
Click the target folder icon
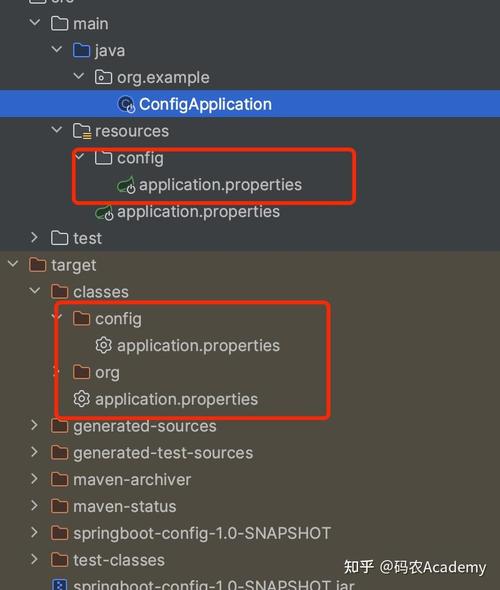tap(38, 265)
